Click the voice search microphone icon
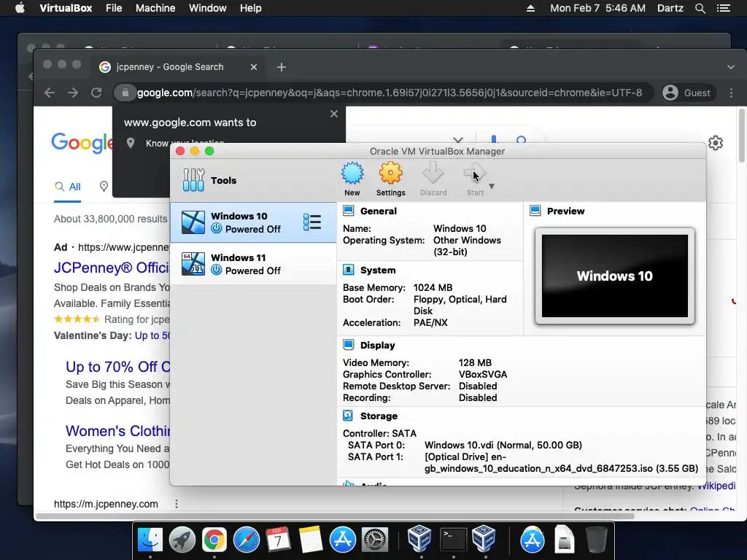Image resolution: width=747 pixels, height=560 pixels. (494, 139)
